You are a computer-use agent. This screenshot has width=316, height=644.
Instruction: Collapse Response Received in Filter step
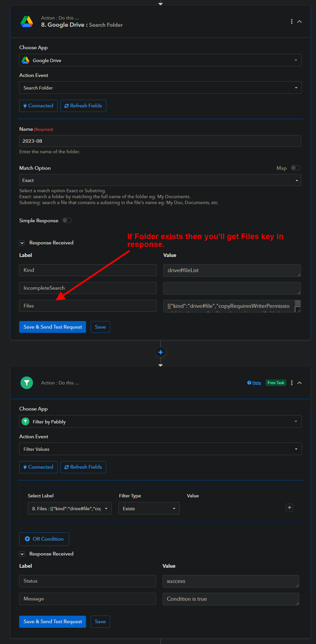22,554
